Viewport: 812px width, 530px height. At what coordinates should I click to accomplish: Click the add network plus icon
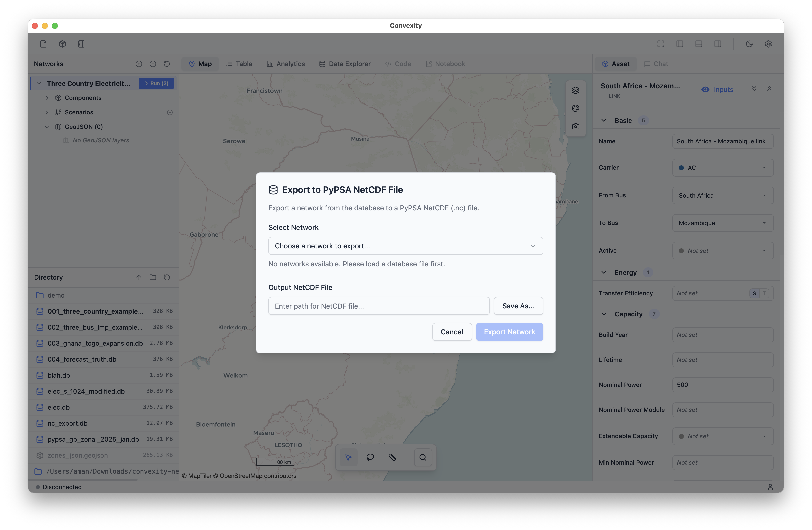139,64
